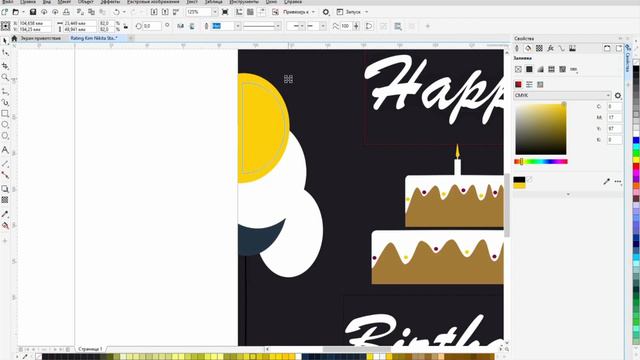Select the Rectangle tool
This screenshot has width=640, height=360.
coord(5,113)
